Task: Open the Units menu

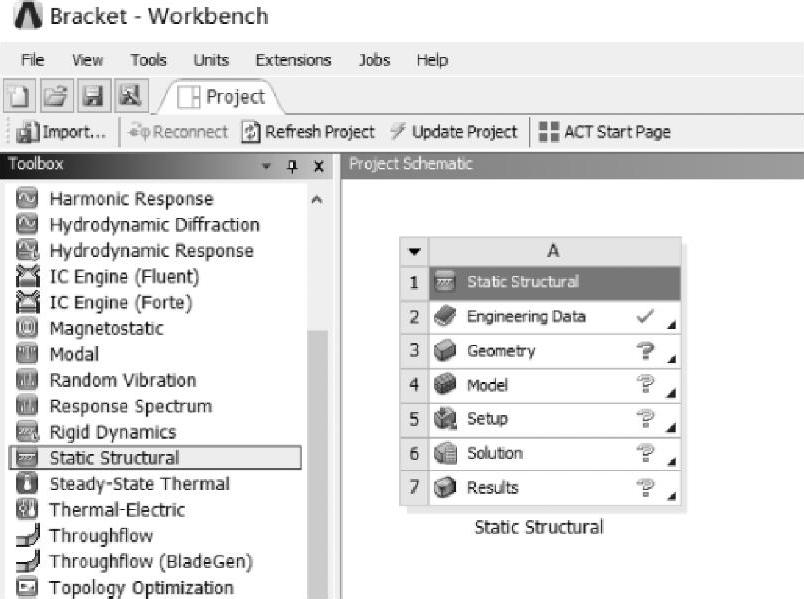Action: [211, 60]
